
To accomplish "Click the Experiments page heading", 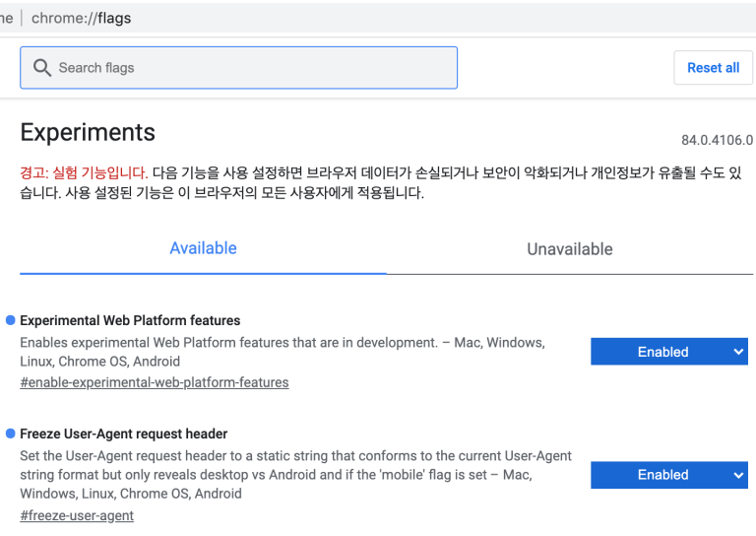I will point(88,132).
